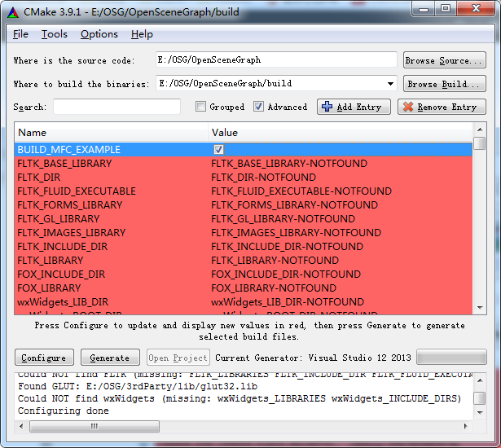Click right scroll arrow of the output log
Image resolution: width=501 pixels, height=448 pixels.
pyautogui.click(x=465, y=425)
